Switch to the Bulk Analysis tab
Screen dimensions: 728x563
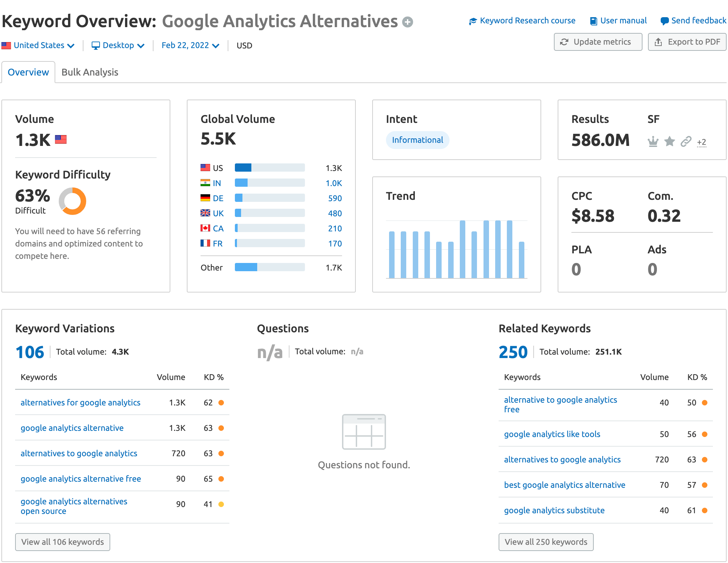(x=90, y=72)
